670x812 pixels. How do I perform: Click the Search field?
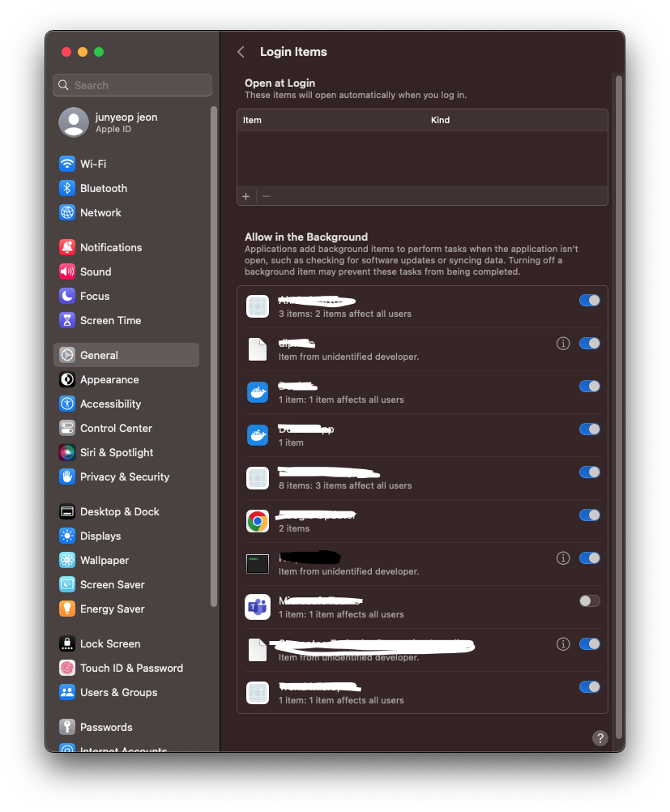pos(133,85)
